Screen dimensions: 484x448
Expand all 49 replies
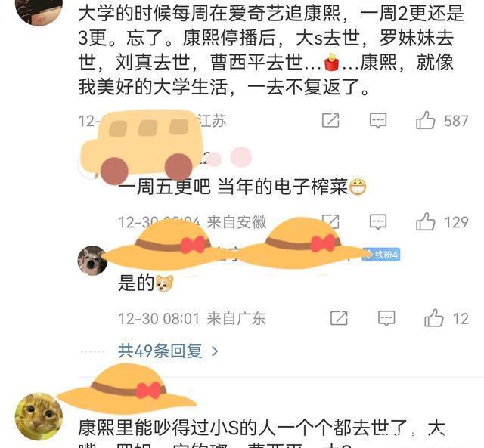[x=160, y=351]
